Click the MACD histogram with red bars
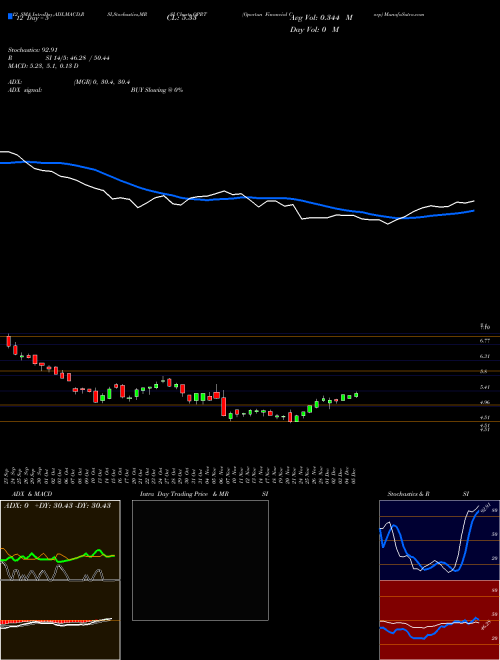The height and width of the screenshot is (660, 500). pyautogui.click(x=60, y=620)
